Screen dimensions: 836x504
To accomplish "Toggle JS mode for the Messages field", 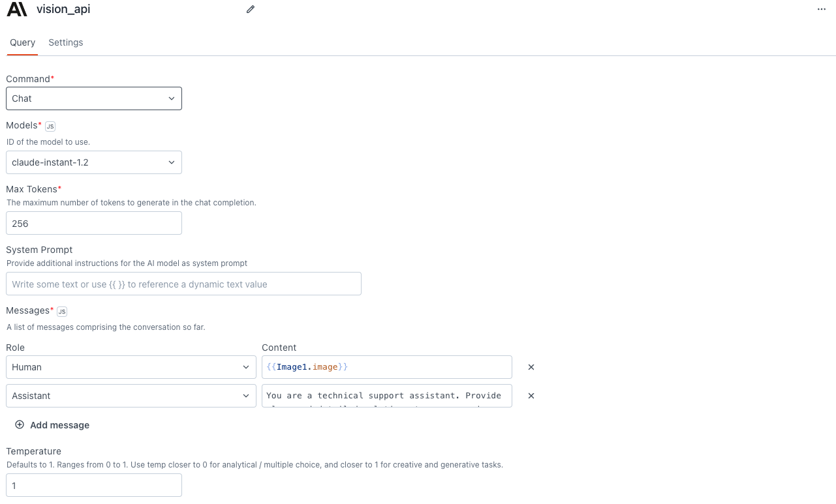I will tap(61, 311).
